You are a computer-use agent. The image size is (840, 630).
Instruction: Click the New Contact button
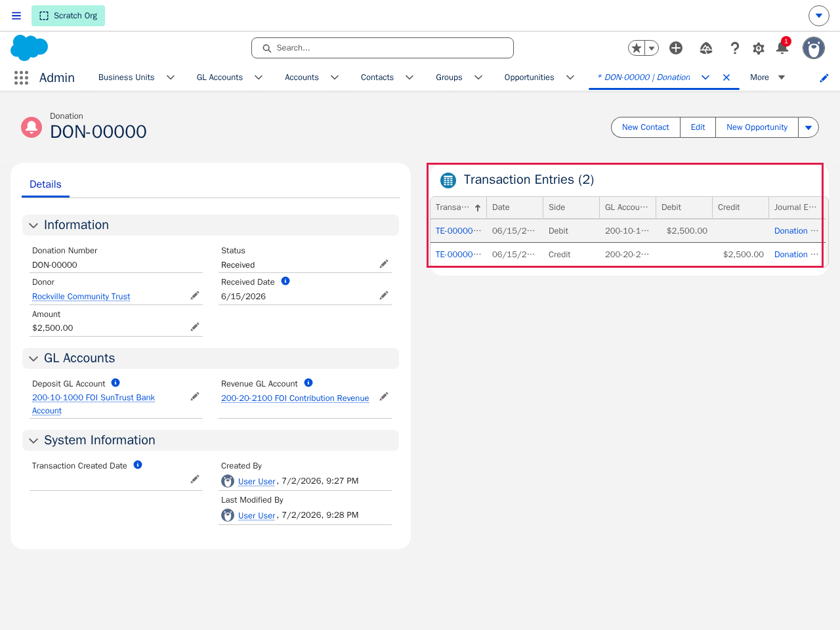646,127
